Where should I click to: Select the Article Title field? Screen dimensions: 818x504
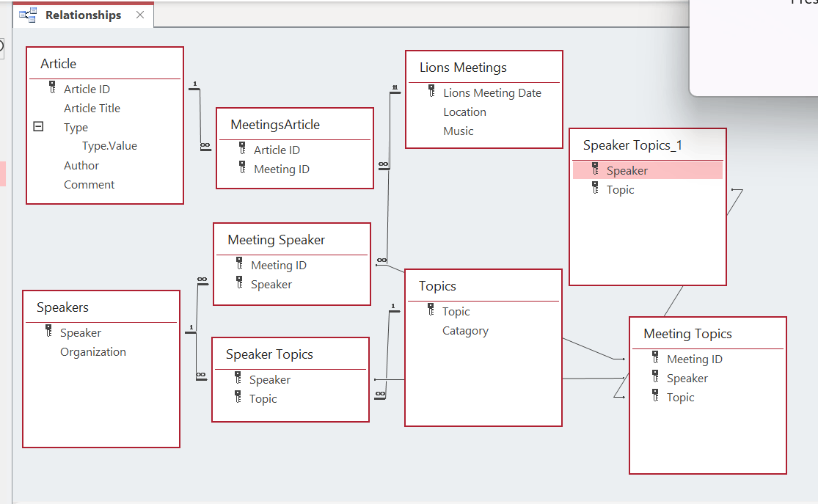point(92,108)
